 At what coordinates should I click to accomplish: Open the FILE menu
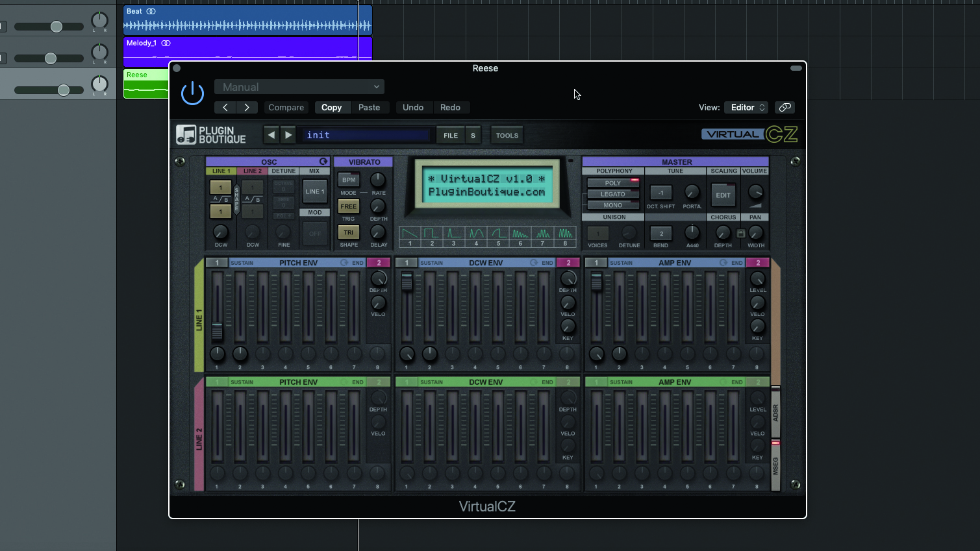[451, 136]
